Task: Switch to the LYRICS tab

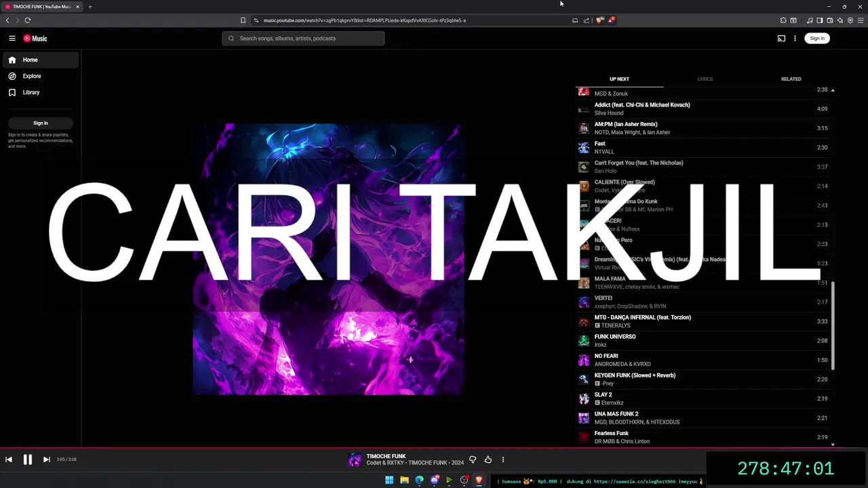Action: point(705,79)
